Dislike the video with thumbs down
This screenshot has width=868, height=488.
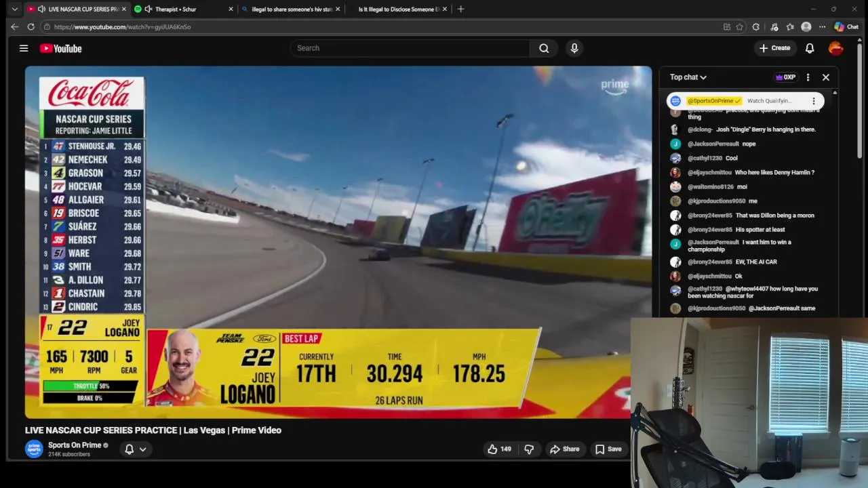[x=529, y=449]
